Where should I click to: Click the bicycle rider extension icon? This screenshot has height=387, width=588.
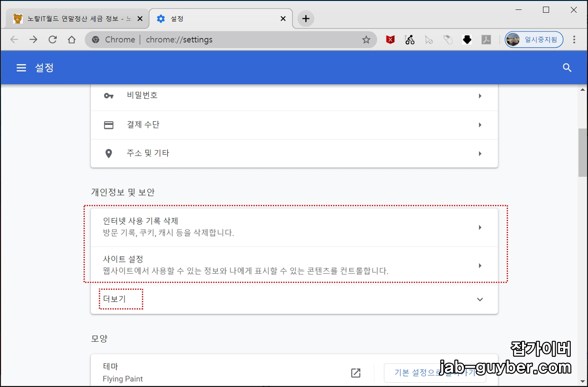[409, 39]
